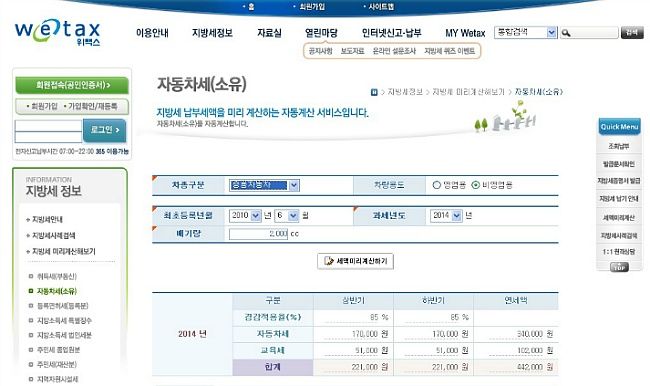Click the 442,000 원 annual total cell

tap(516, 367)
